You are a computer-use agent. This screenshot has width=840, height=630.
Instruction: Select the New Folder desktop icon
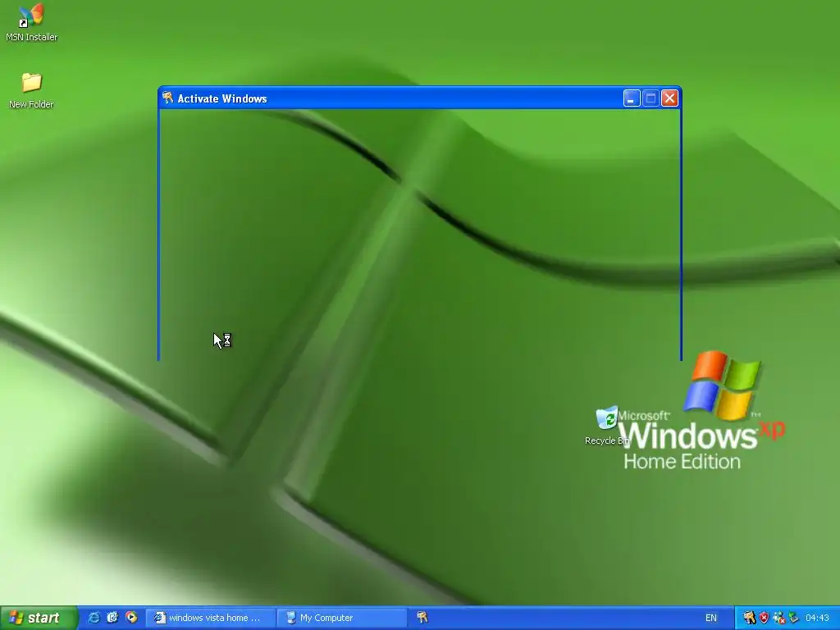pyautogui.click(x=31, y=90)
